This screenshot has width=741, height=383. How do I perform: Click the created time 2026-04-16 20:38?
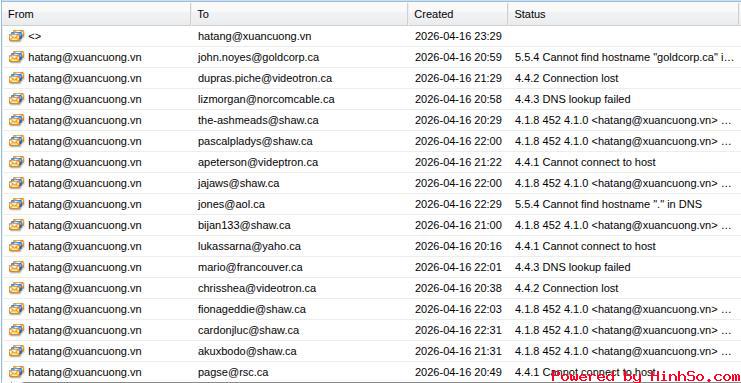click(458, 288)
